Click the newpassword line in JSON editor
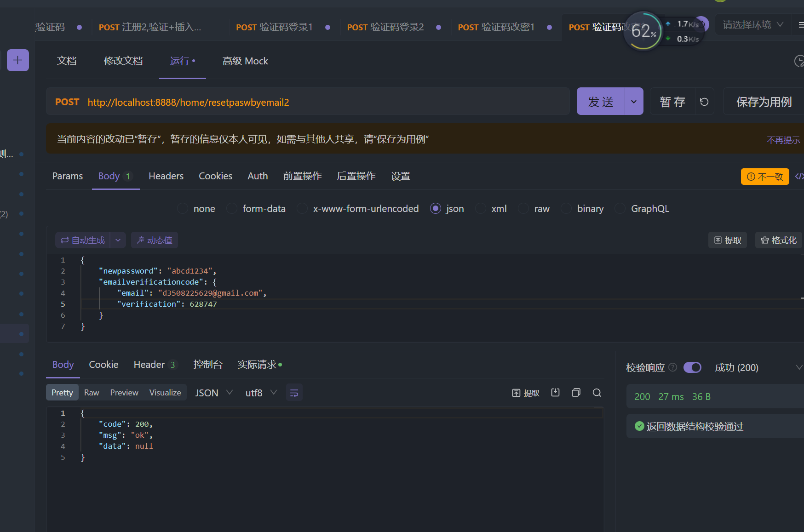This screenshot has width=804, height=532. pyautogui.click(x=157, y=271)
